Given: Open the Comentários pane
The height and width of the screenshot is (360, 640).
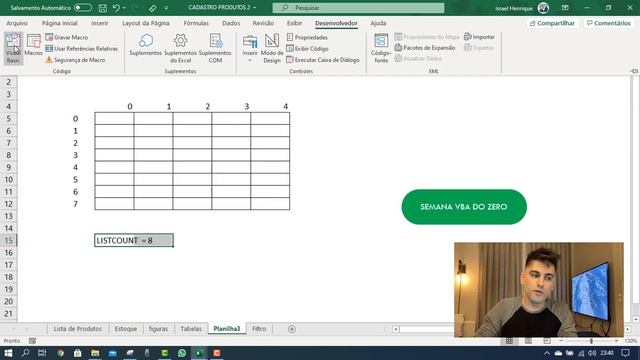Looking at the screenshot, I should pyautogui.click(x=609, y=23).
